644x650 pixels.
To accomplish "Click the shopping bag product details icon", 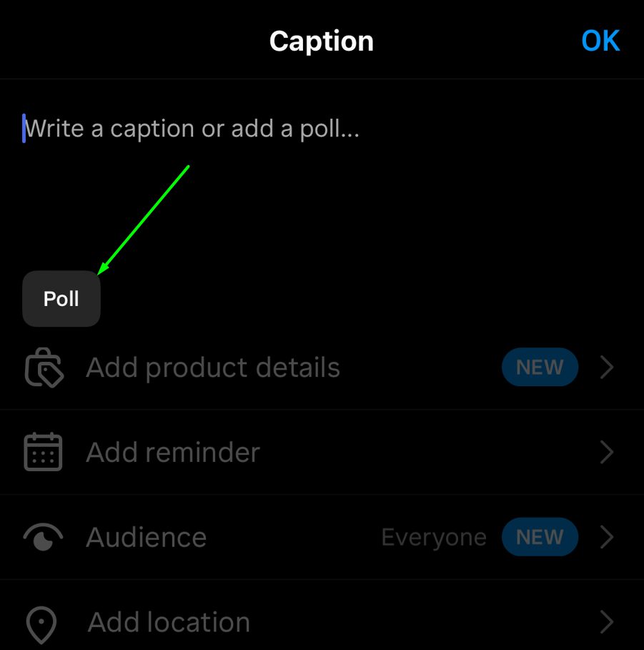I will [44, 368].
